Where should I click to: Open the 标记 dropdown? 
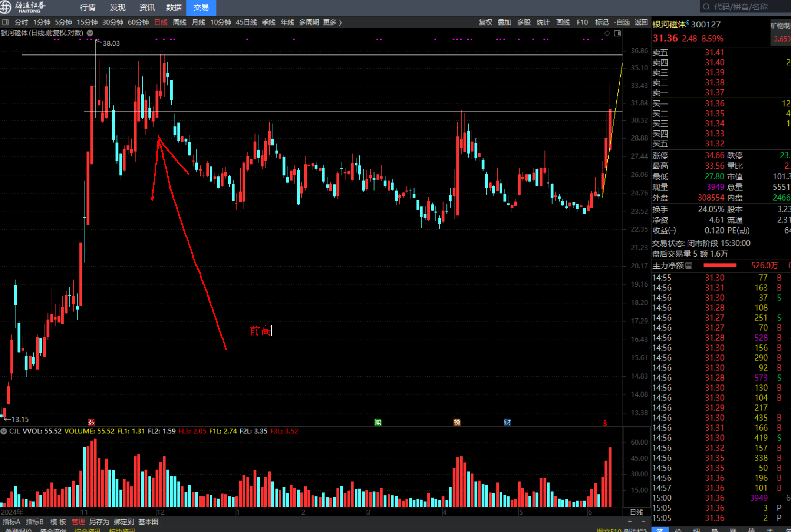coord(602,22)
